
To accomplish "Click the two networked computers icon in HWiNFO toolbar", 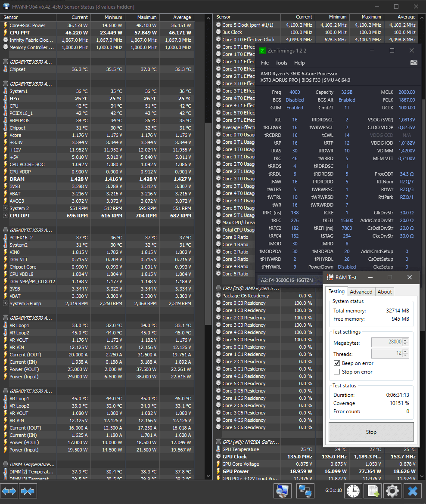I will click(305, 491).
